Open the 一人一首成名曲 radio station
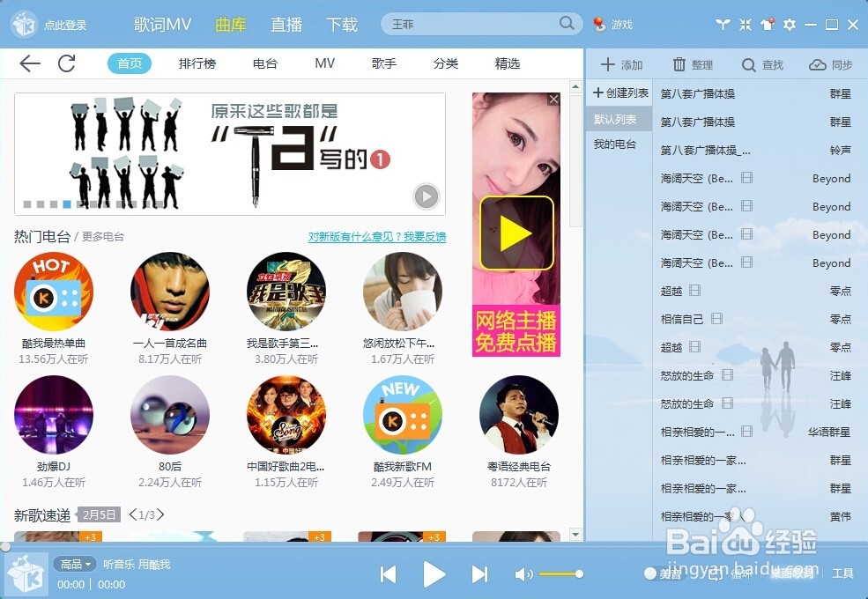Screen dimensions: 868x599 pyautogui.click(x=170, y=292)
